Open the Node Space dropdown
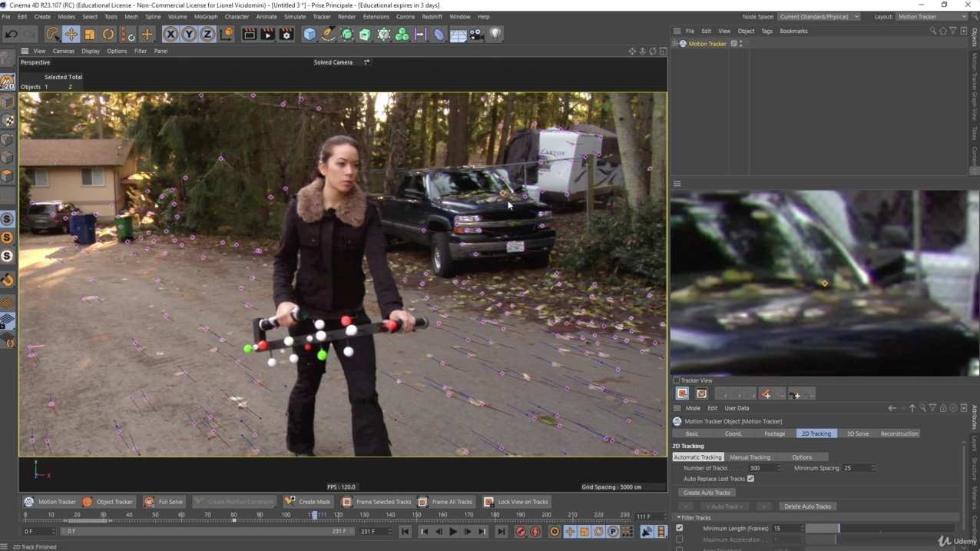This screenshot has width=980, height=551. click(x=819, y=16)
